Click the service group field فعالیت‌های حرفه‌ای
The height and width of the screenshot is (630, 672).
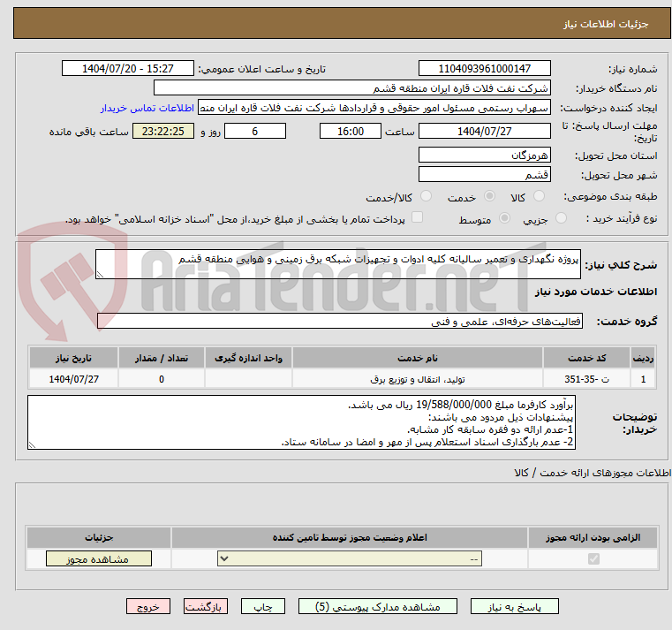(x=340, y=322)
